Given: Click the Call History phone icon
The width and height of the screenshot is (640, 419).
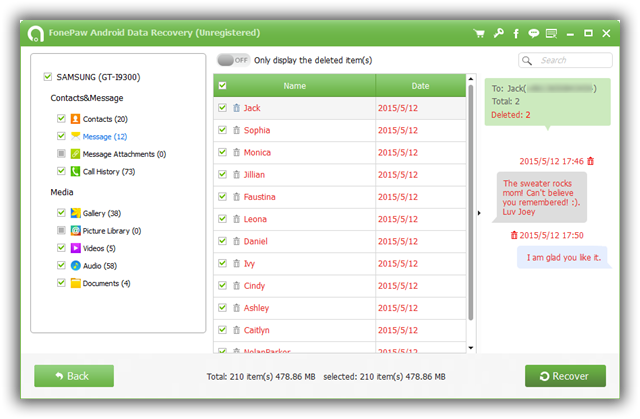Looking at the screenshot, I should click(x=75, y=171).
